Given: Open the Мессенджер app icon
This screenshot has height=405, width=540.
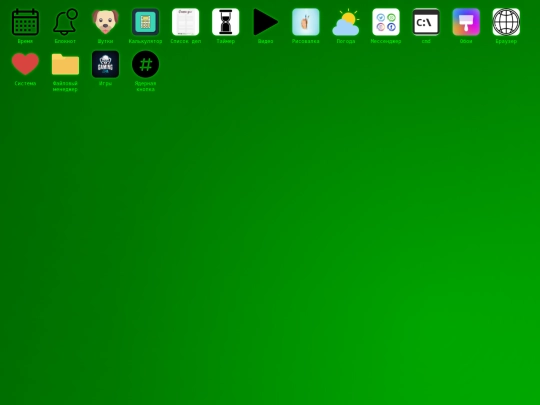Looking at the screenshot, I should click(386, 22).
